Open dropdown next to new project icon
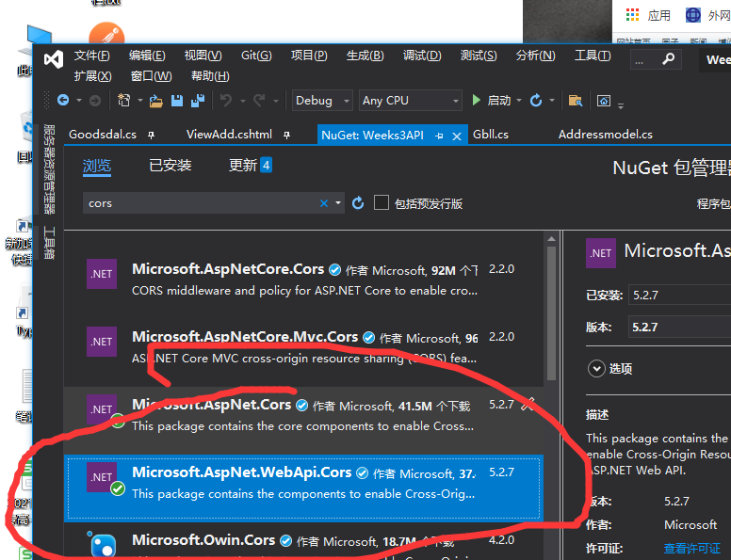The width and height of the screenshot is (731, 560). point(139,100)
